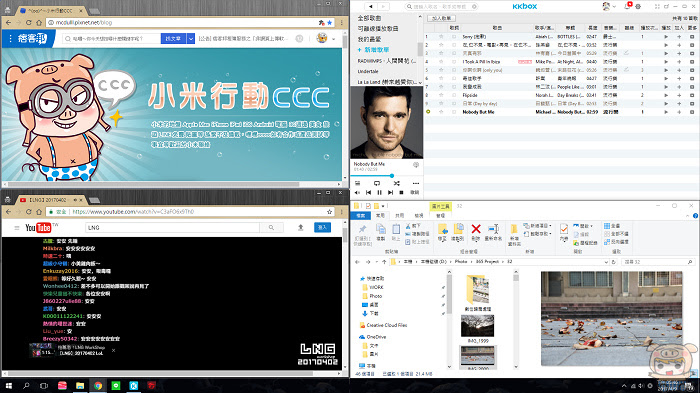Open KKBOX notifications bell
Screen dimensions: 700x393
(x=628, y=6)
